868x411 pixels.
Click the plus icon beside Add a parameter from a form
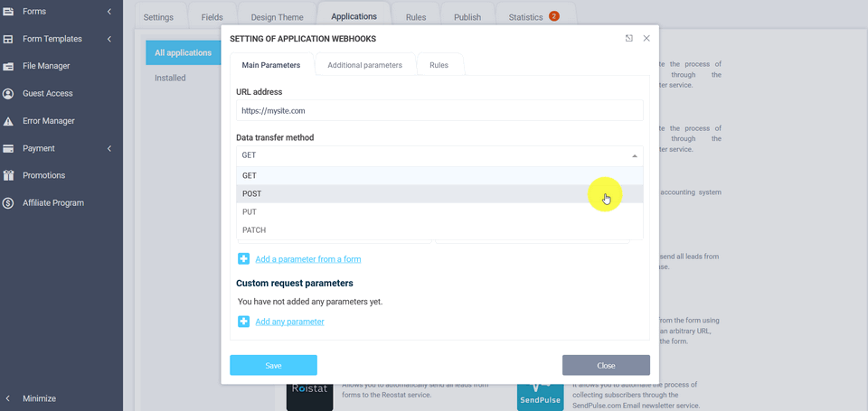point(243,259)
